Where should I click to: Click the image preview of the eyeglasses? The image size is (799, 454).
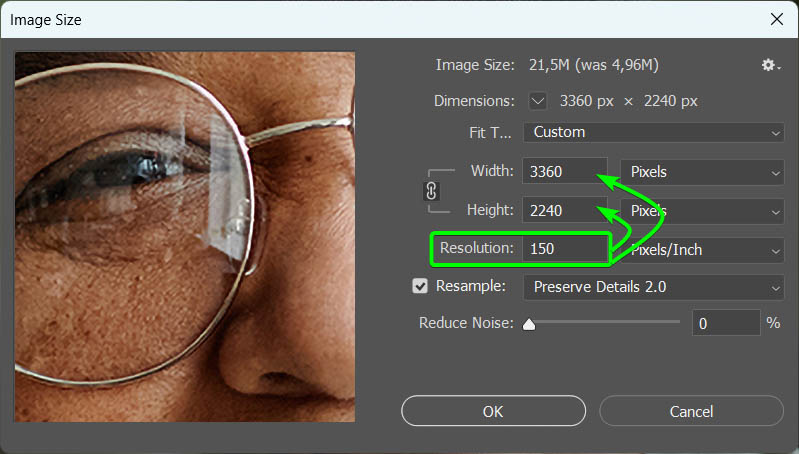click(x=184, y=236)
